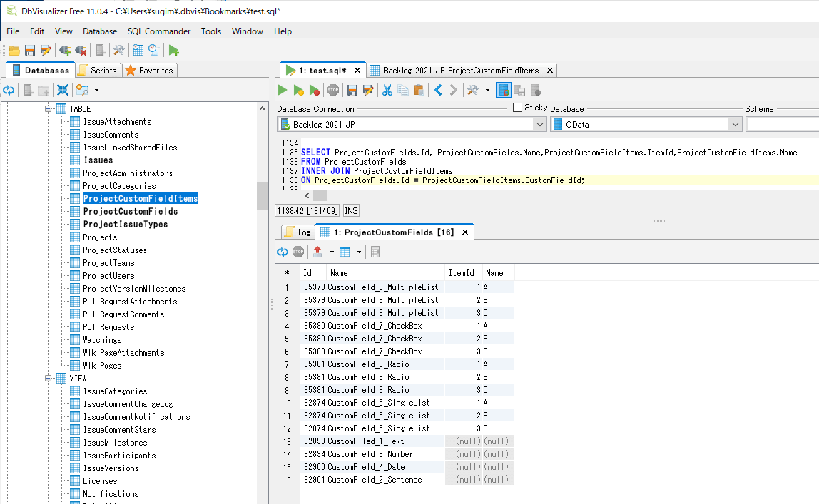819x504 pixels.
Task: Click the green Execute SQL play button
Action: pos(283,90)
